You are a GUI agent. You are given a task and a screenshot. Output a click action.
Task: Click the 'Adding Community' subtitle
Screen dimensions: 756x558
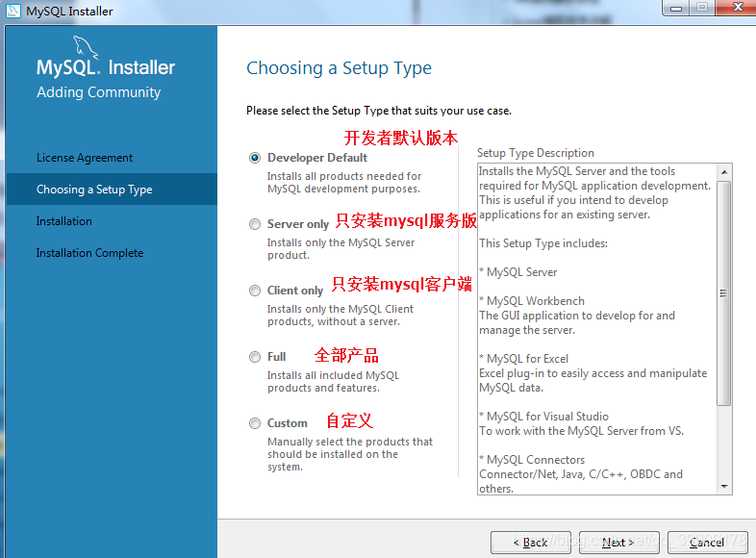point(99,92)
